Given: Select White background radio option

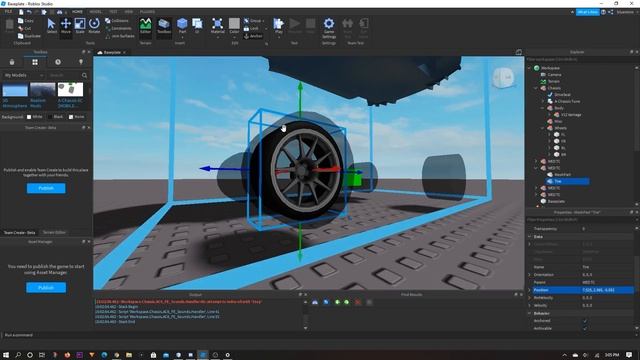Looking at the screenshot, I should pyautogui.click(x=29, y=117).
